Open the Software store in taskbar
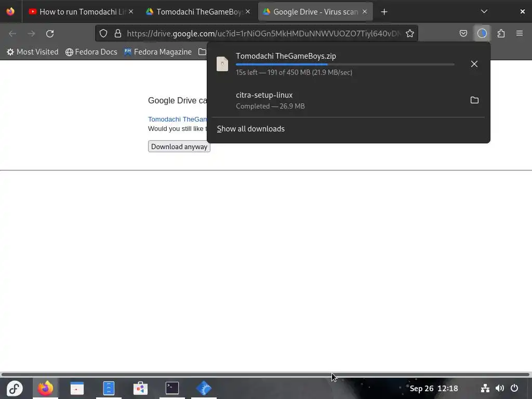The width and height of the screenshot is (532, 399). (140, 388)
